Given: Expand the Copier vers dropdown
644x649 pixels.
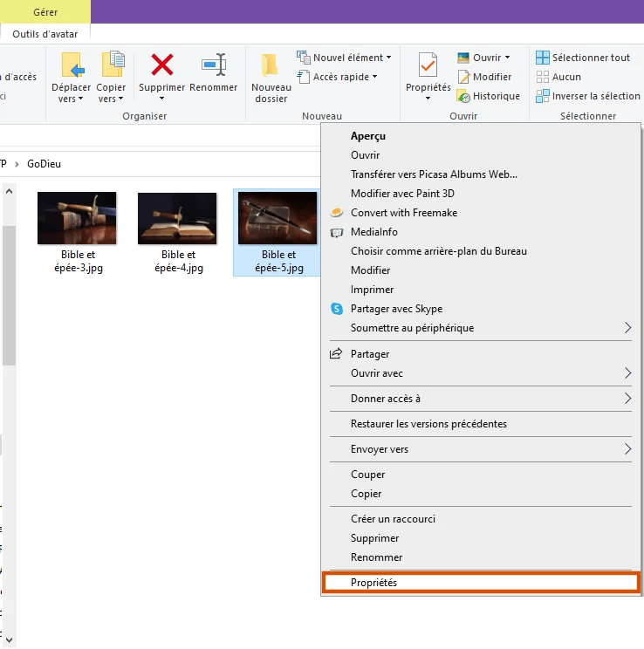Looking at the screenshot, I should (111, 94).
